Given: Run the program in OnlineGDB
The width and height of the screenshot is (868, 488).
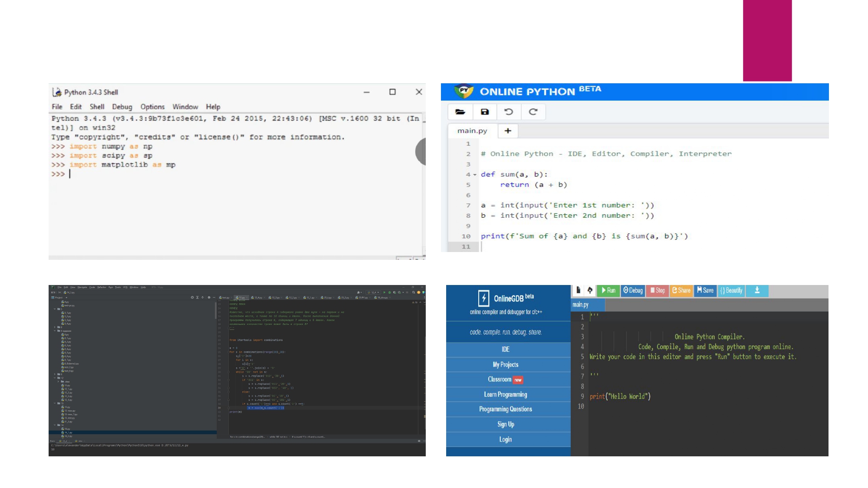Looking at the screenshot, I should pos(608,290).
